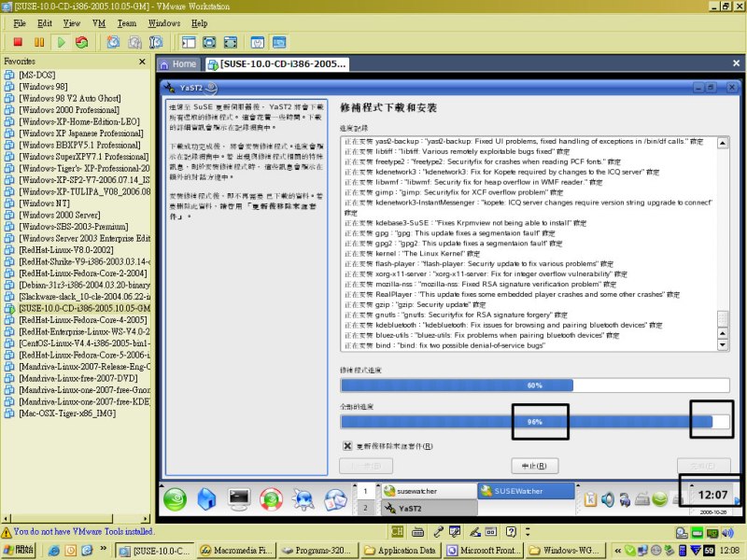
Task: Open Microsoft Front... taskbar window
Action: 485,551
